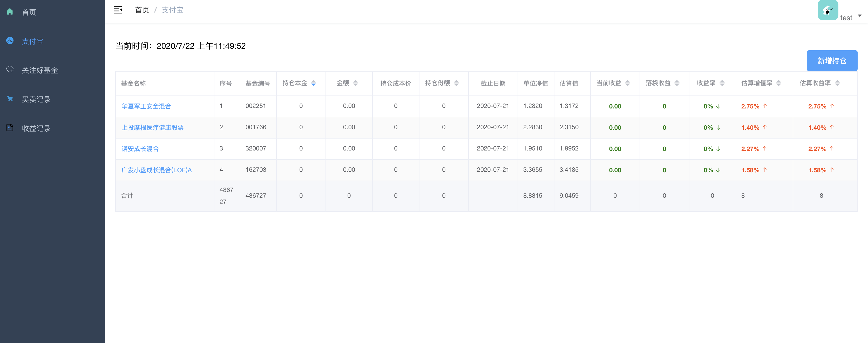The width and height of the screenshot is (868, 343).
Task: Open fund 华夏军工安全混合 link
Action: (x=146, y=106)
